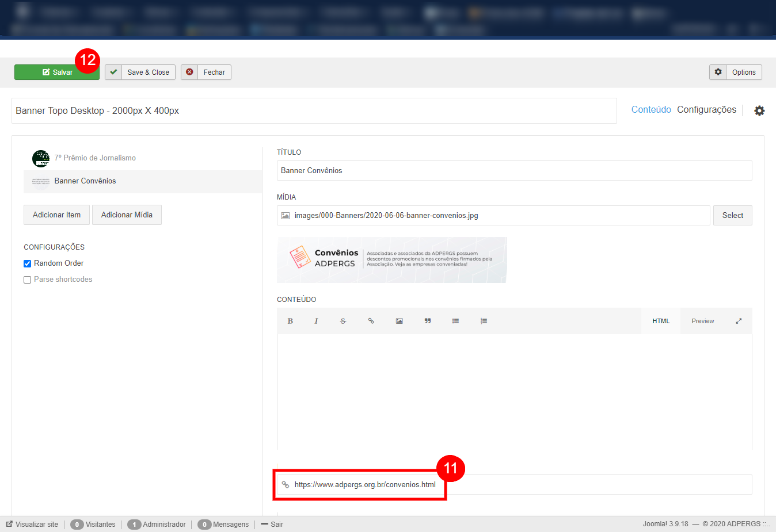Enable the Parse shortcodes checkbox
This screenshot has height=532, width=776.
(27, 280)
